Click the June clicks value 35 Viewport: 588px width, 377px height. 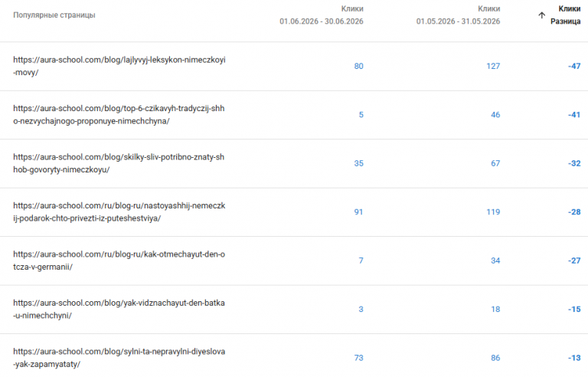click(x=358, y=163)
